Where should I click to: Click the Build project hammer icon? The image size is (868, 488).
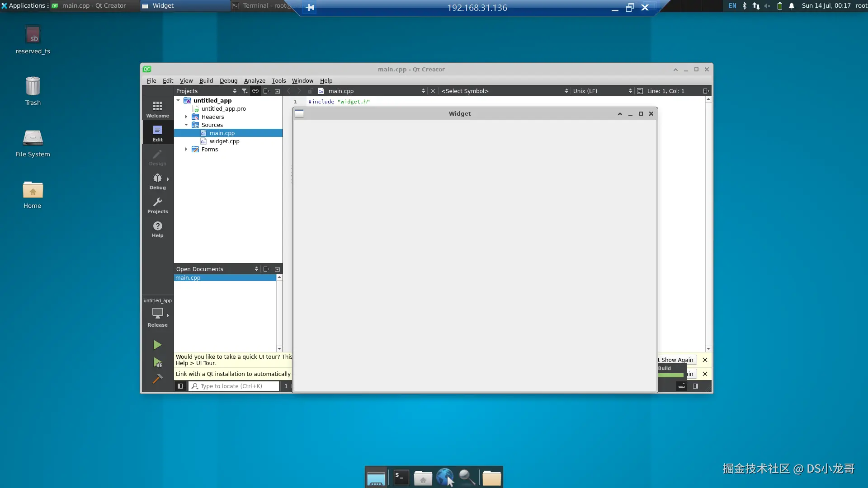(x=157, y=379)
